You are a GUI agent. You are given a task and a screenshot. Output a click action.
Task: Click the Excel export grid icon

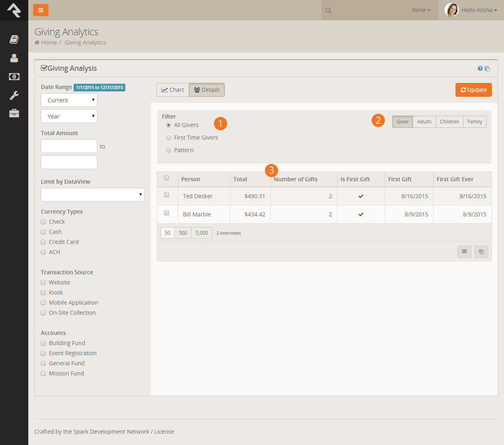(x=464, y=252)
